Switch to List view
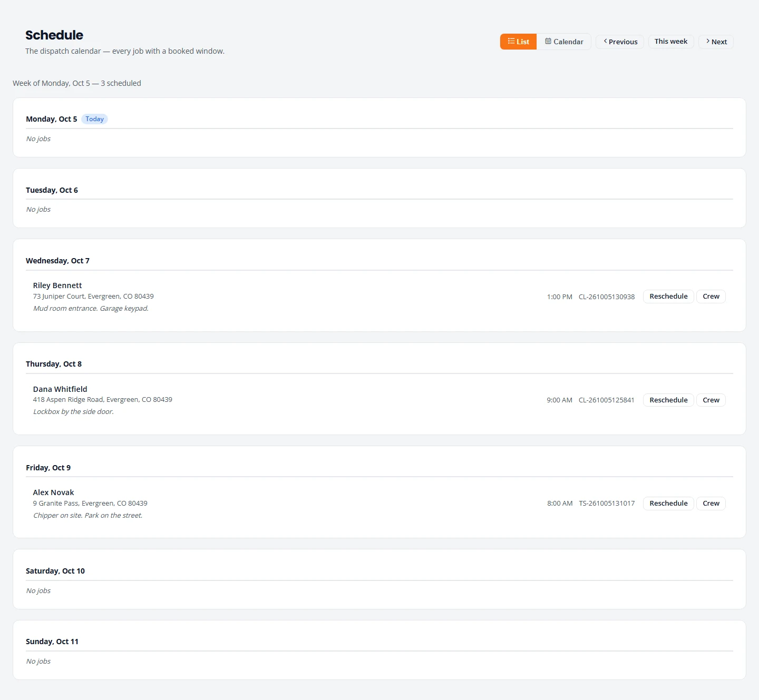This screenshot has width=759, height=700. (518, 42)
